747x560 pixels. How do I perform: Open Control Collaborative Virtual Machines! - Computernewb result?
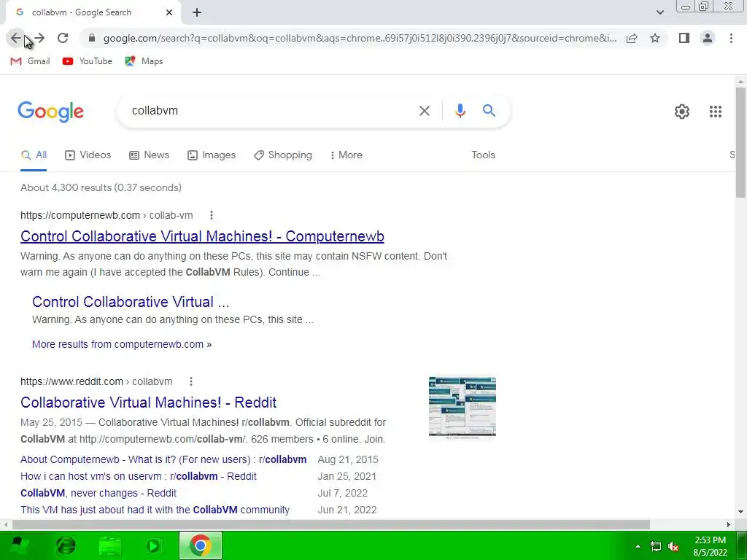(x=203, y=236)
